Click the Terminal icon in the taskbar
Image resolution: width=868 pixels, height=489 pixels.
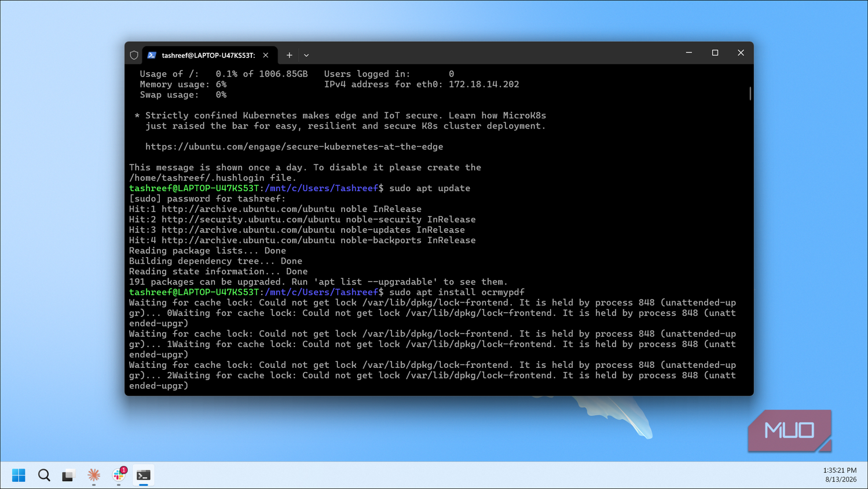click(144, 475)
